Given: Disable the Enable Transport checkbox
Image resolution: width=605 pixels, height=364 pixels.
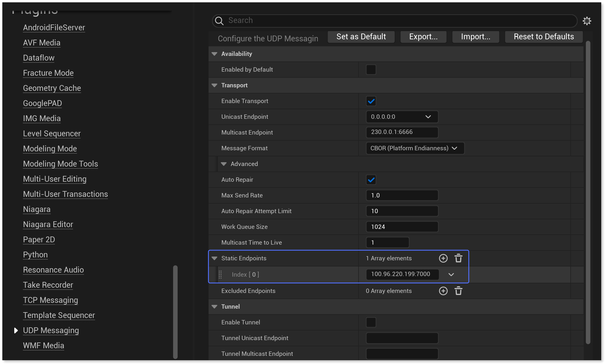Looking at the screenshot, I should [371, 101].
